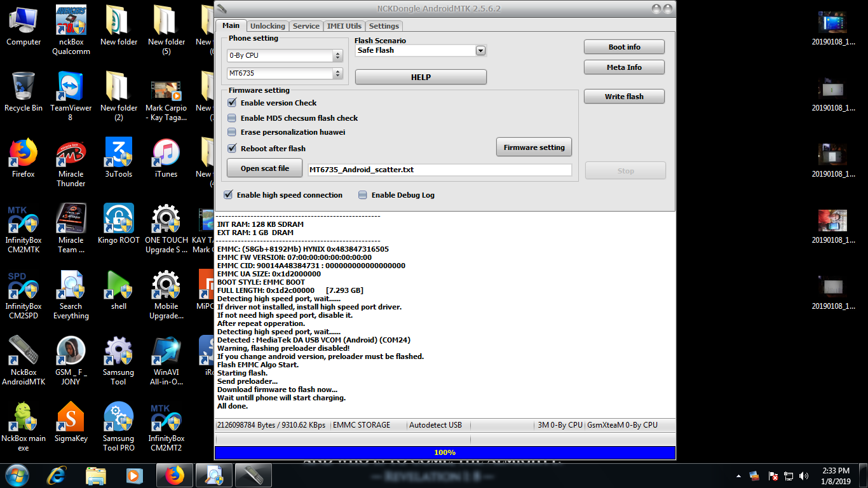The width and height of the screenshot is (868, 488).
Task: Toggle Enable version Check checkbox
Action: click(232, 103)
